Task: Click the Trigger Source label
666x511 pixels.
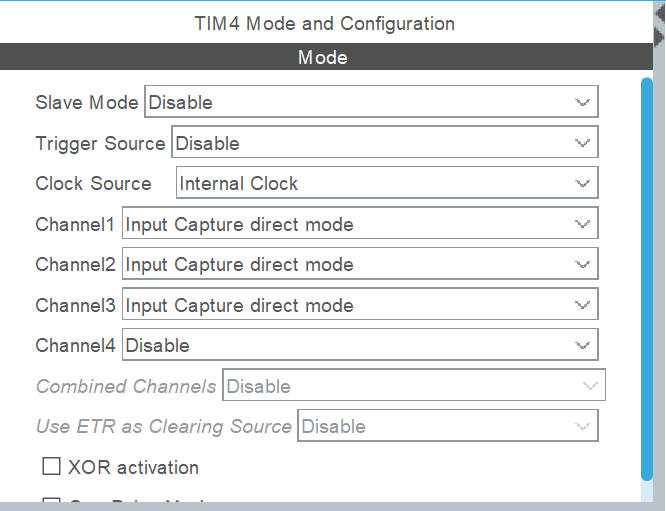Action: 100,143
